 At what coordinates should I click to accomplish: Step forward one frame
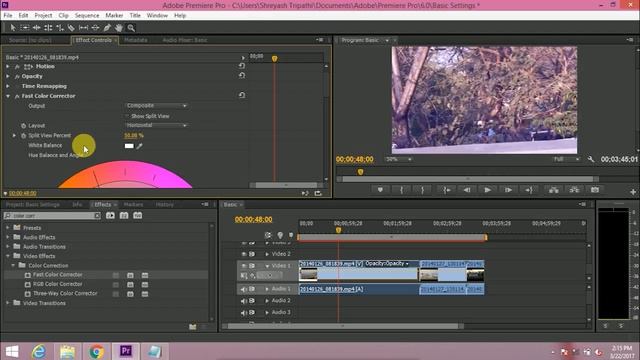[x=508, y=190]
